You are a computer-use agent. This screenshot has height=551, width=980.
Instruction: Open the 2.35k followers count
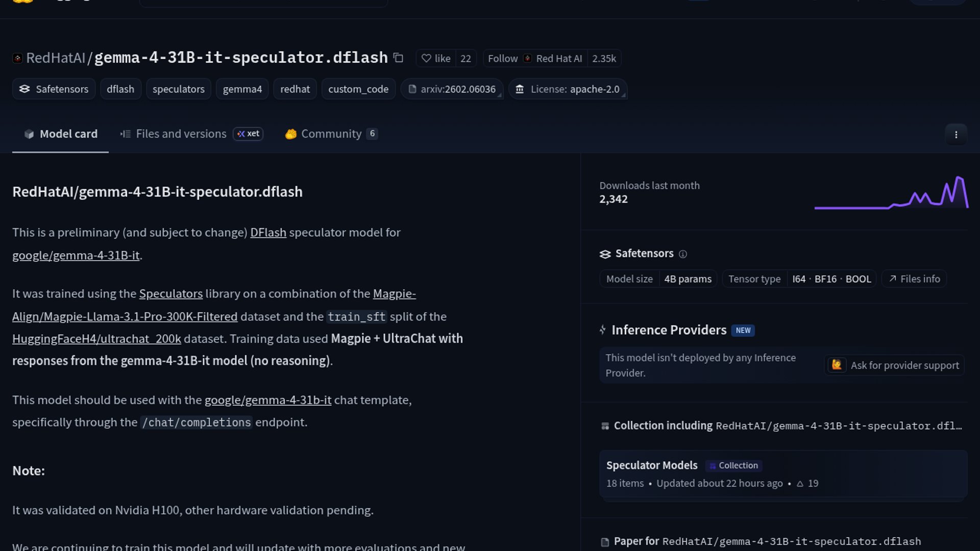[604, 59]
